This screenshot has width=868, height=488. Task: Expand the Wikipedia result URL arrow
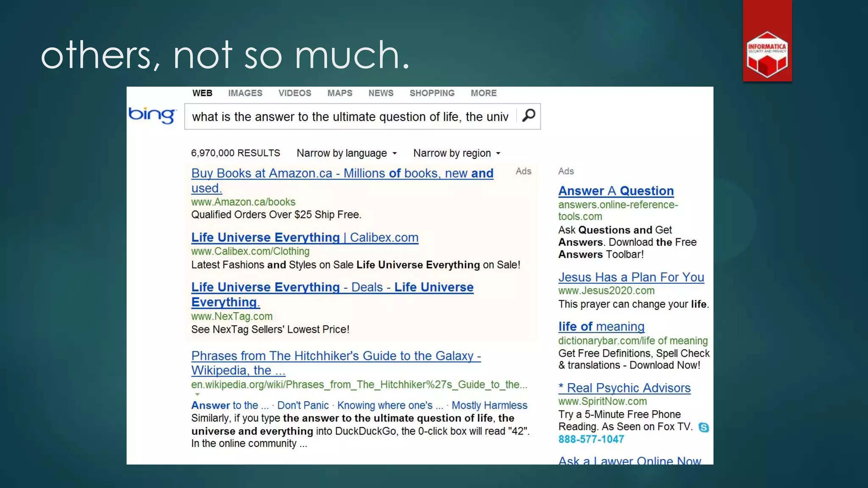pos(197,394)
